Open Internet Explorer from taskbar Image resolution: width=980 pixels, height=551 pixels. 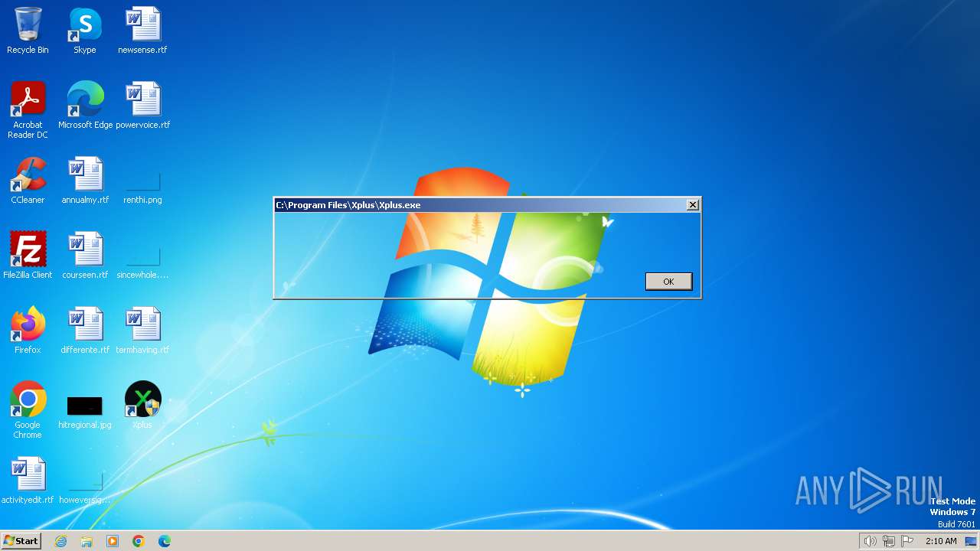[60, 541]
